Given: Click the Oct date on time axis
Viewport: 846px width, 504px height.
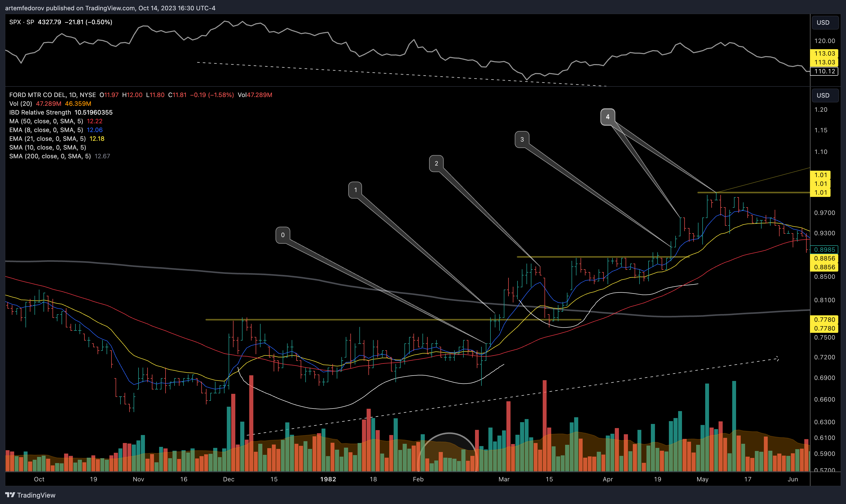Looking at the screenshot, I should click(39, 479).
